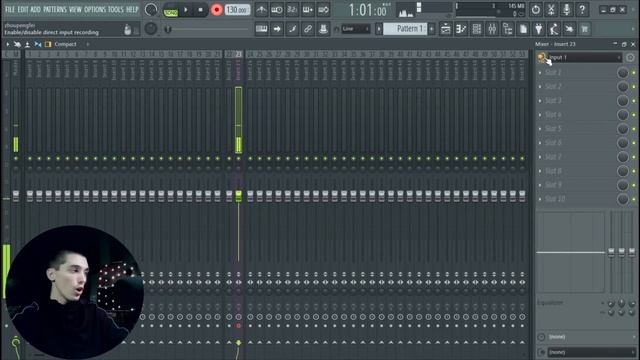Image resolution: width=640 pixels, height=360 pixels.
Task: Open the FILE menu
Action: [10, 9]
